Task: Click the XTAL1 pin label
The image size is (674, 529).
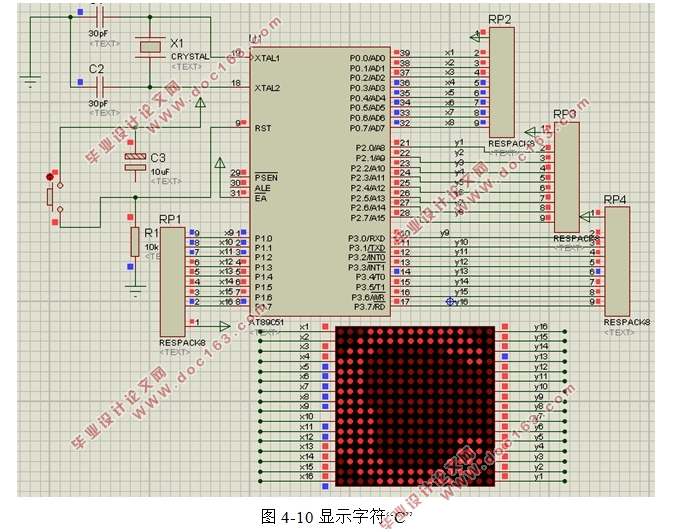Action: [x=267, y=58]
